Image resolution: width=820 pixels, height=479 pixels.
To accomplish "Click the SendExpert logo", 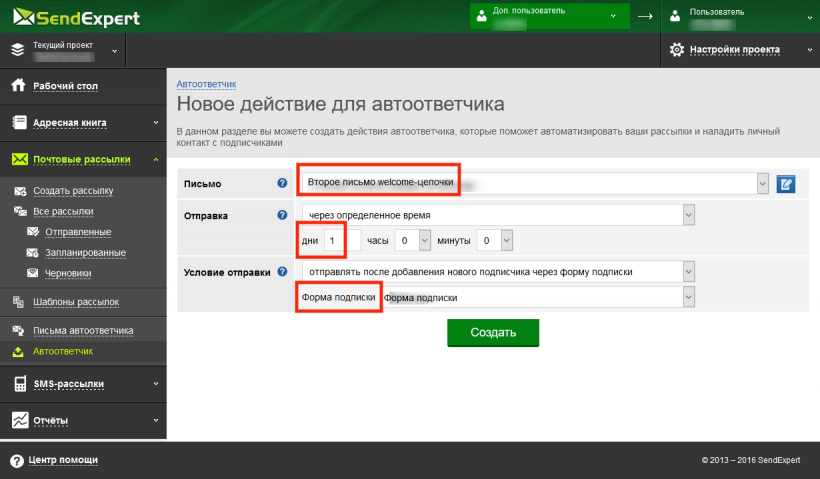I will coord(75,18).
